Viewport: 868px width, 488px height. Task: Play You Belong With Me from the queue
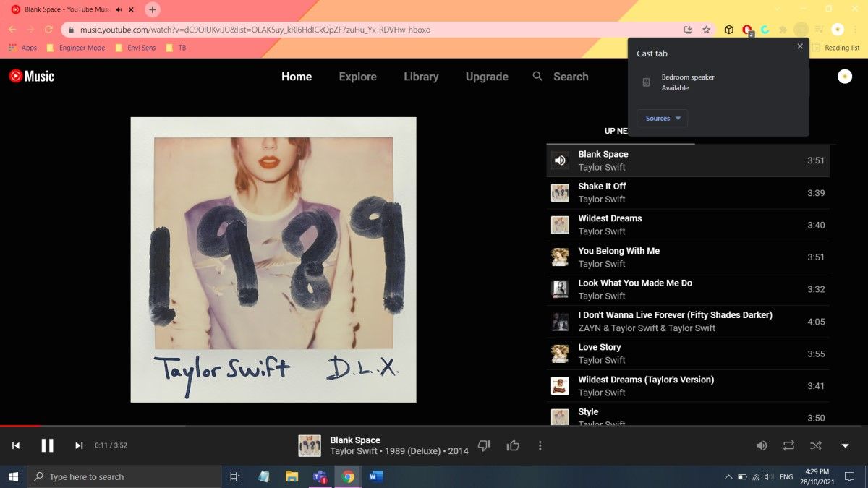pyautogui.click(x=688, y=257)
